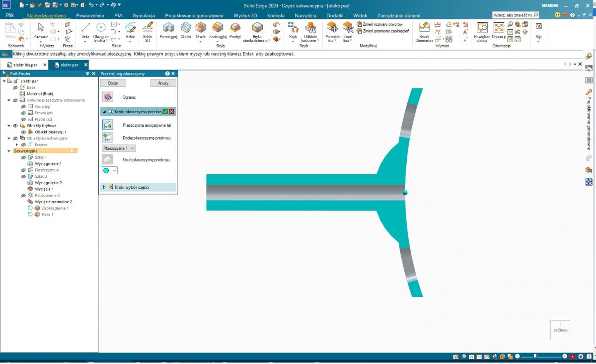Collapse the Obiekty bryłowe node
Viewport: 596px width, 364px height.
click(9, 126)
